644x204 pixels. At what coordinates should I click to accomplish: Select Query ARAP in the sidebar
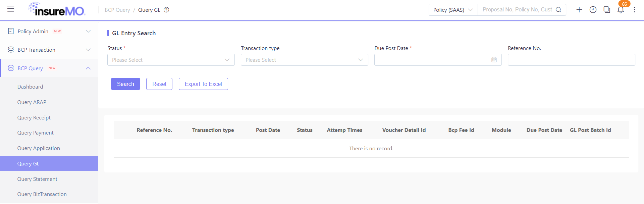[x=32, y=102]
